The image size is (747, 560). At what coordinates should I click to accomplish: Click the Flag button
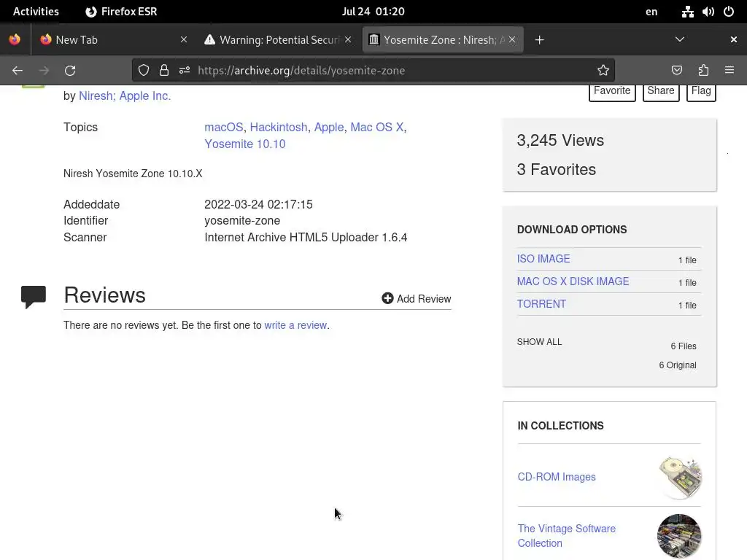pyautogui.click(x=701, y=92)
